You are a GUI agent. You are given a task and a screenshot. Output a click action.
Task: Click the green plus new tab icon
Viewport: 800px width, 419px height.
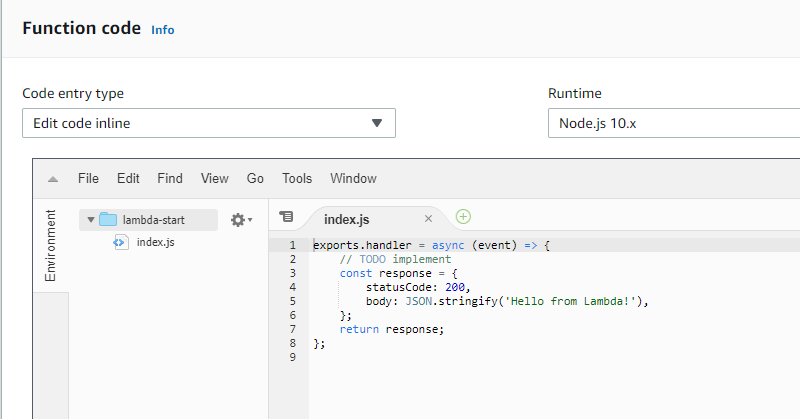[x=463, y=217]
